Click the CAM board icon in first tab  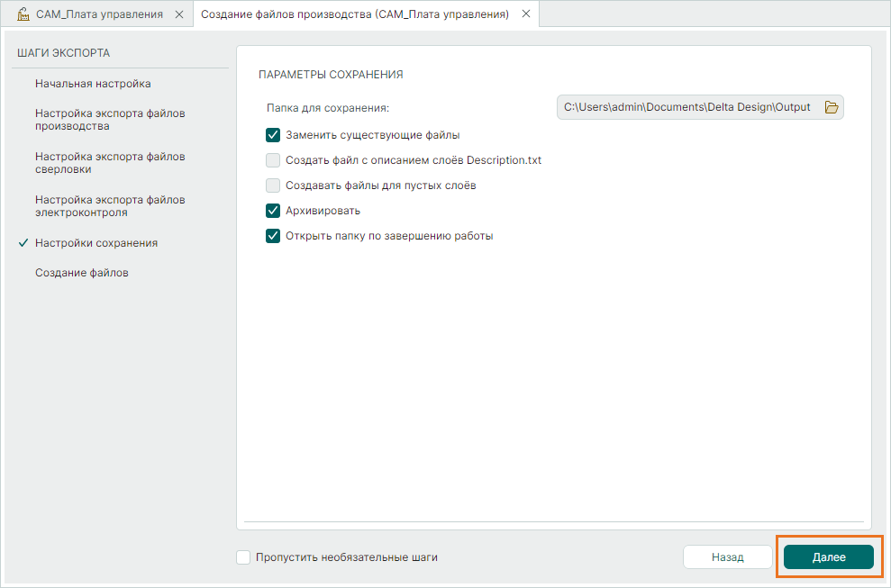click(23, 14)
